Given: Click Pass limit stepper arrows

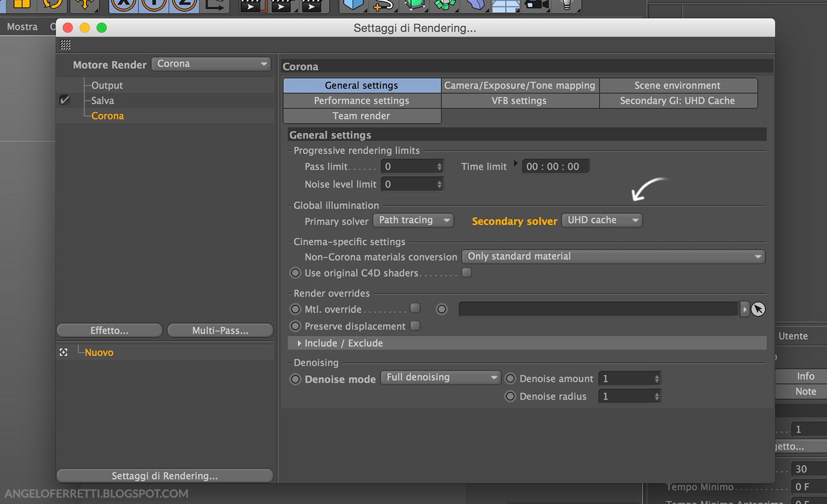Looking at the screenshot, I should coord(439,166).
